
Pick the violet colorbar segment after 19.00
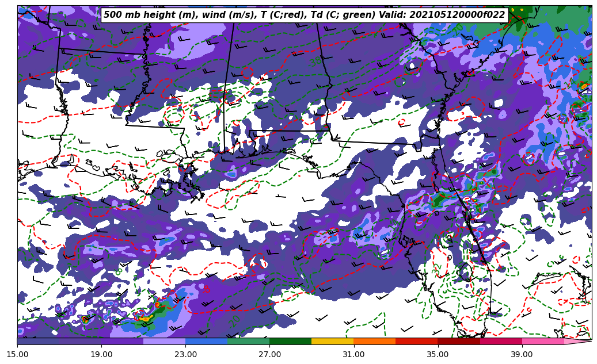tap(122, 341)
